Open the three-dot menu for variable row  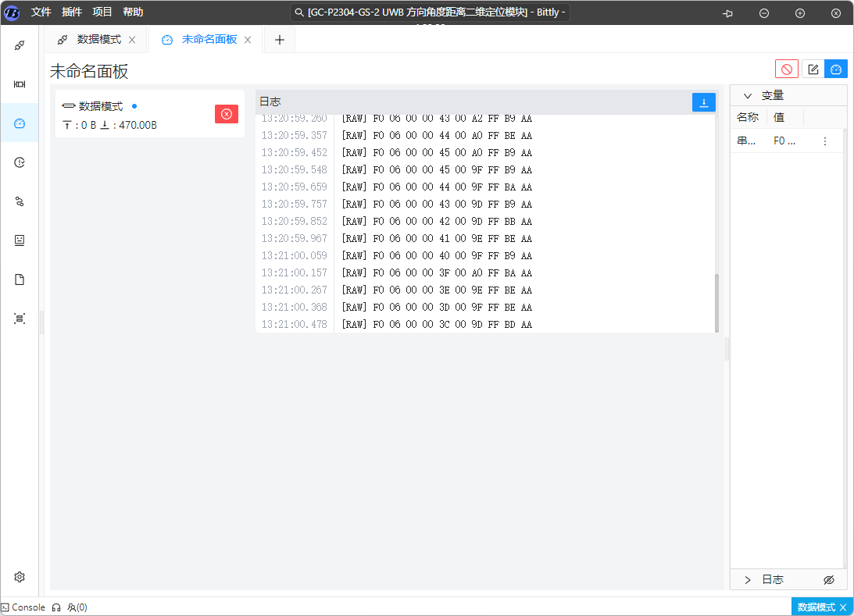[x=824, y=141]
